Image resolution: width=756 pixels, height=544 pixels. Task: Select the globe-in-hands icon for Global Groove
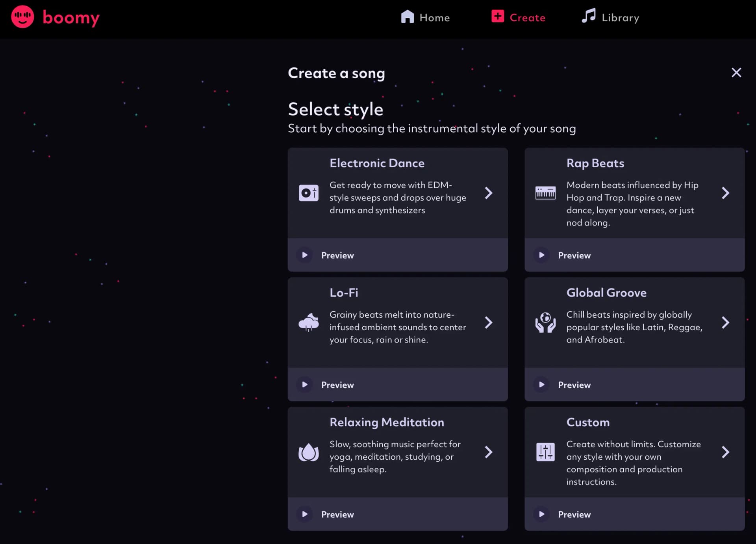coord(546,322)
